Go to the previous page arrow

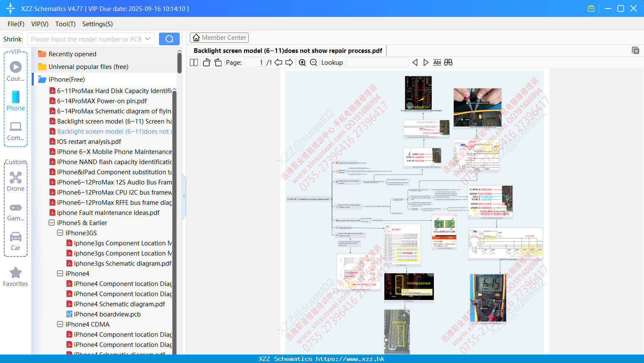tap(278, 63)
